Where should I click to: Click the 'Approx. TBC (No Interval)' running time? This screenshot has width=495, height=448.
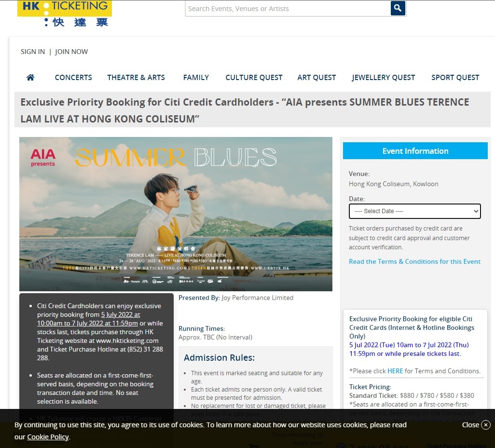(215, 337)
